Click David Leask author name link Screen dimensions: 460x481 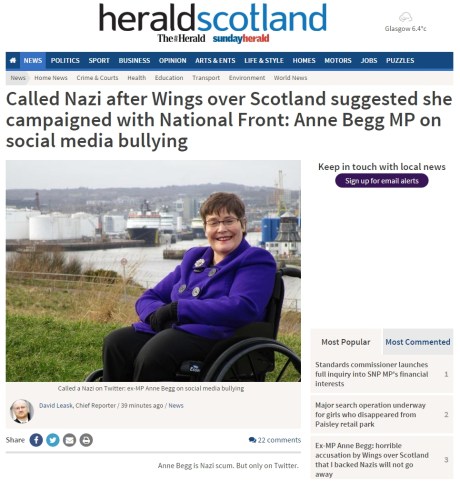56,406
